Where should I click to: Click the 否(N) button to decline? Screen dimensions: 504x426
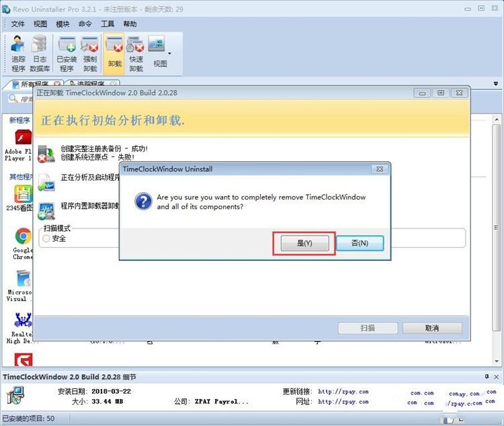tap(360, 243)
